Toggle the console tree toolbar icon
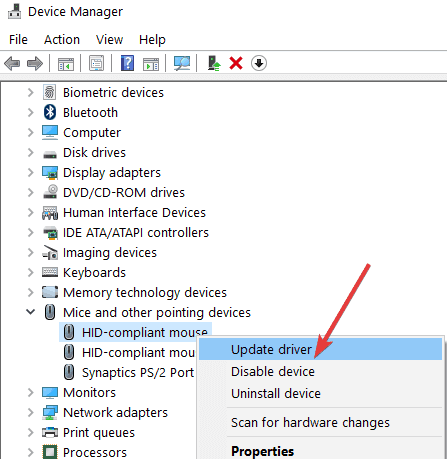 click(66, 63)
